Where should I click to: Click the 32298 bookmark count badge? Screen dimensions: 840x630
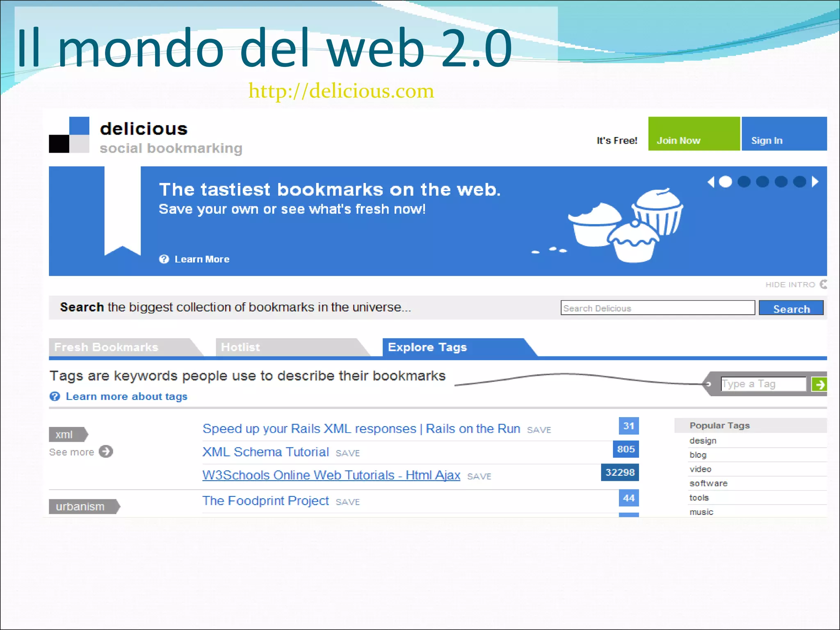[620, 472]
